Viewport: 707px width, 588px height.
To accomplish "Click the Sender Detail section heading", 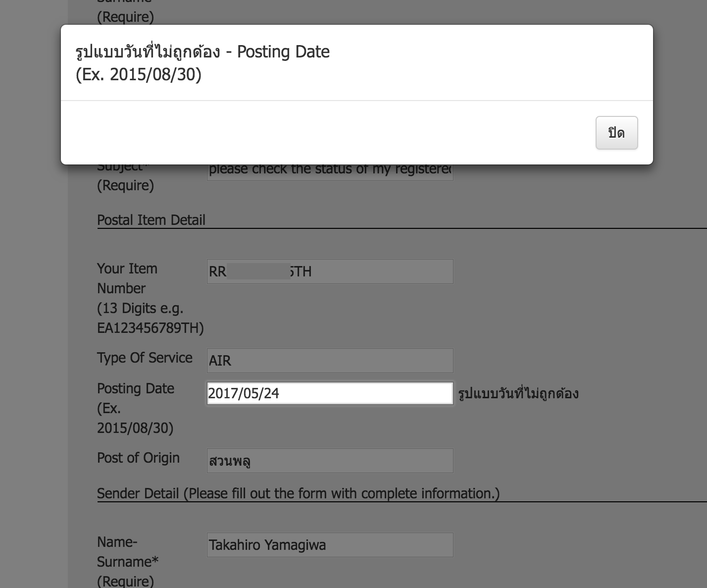I will pyautogui.click(x=298, y=493).
